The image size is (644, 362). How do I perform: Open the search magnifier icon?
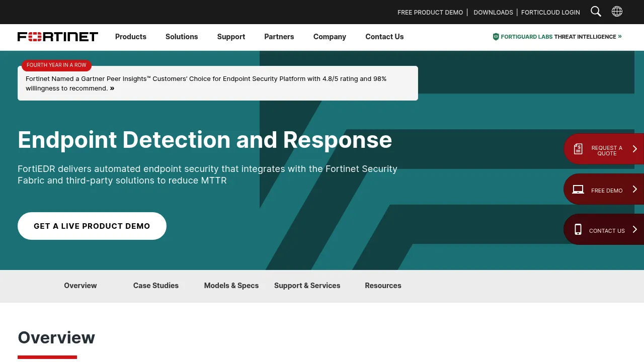(x=596, y=12)
